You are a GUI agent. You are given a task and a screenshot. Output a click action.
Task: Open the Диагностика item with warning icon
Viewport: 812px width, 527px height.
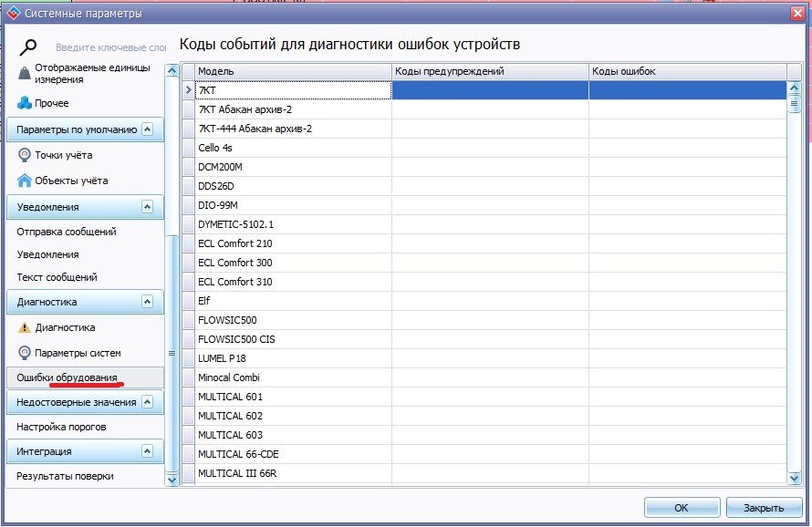pos(66,327)
